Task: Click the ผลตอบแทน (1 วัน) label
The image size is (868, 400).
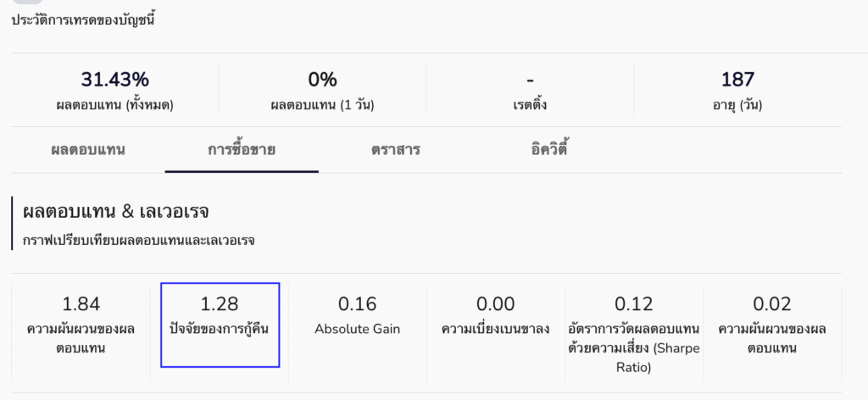Action: click(x=322, y=105)
